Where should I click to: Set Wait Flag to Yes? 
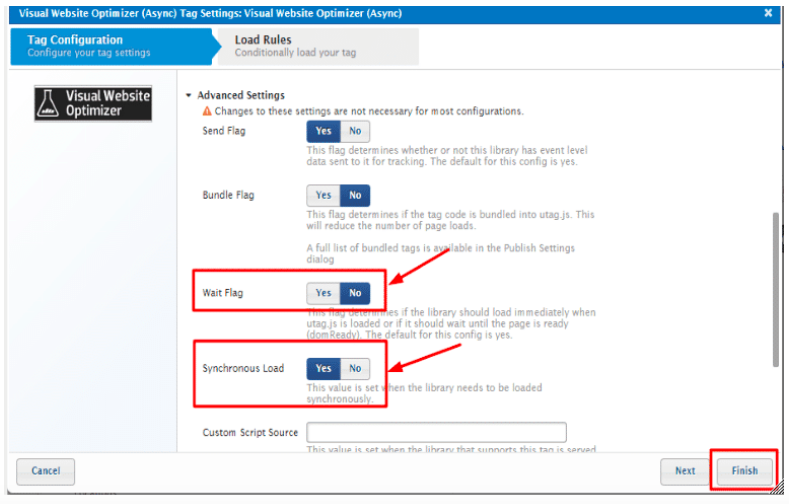click(324, 293)
